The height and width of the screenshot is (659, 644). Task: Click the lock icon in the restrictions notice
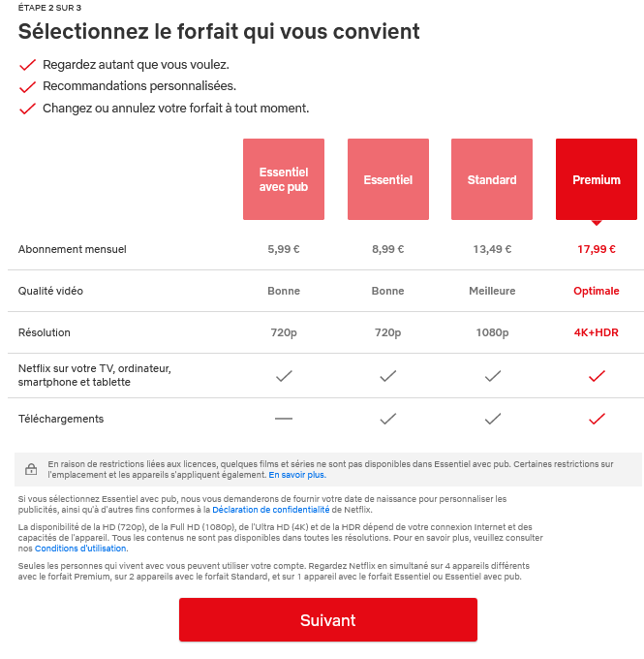(31, 470)
